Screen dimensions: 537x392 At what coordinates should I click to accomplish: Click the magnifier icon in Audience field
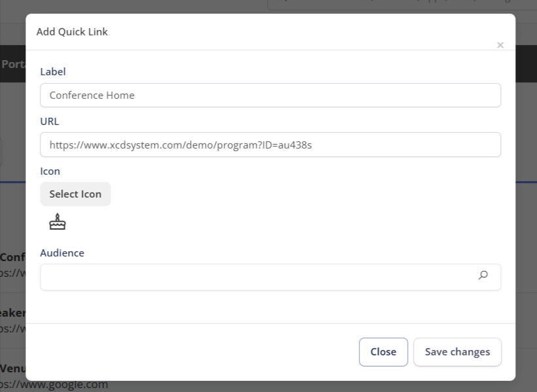click(483, 276)
